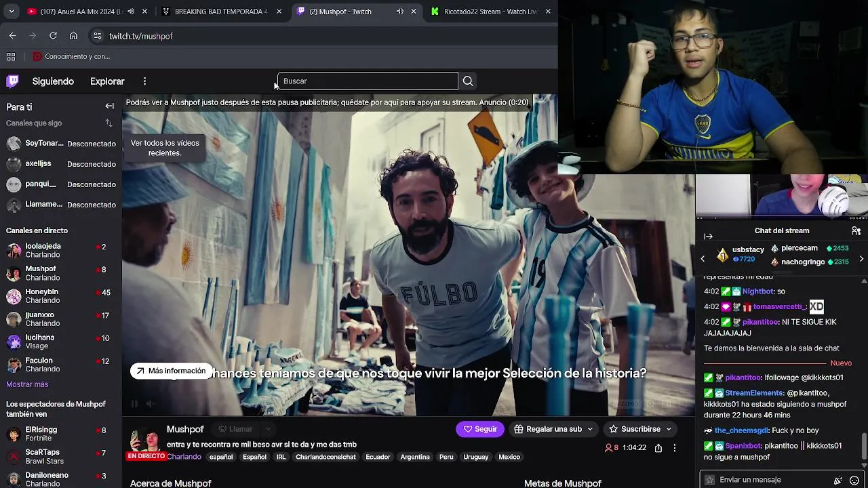
Task: Expand the 'Regalar una sub' dropdown
Action: pyautogui.click(x=590, y=429)
